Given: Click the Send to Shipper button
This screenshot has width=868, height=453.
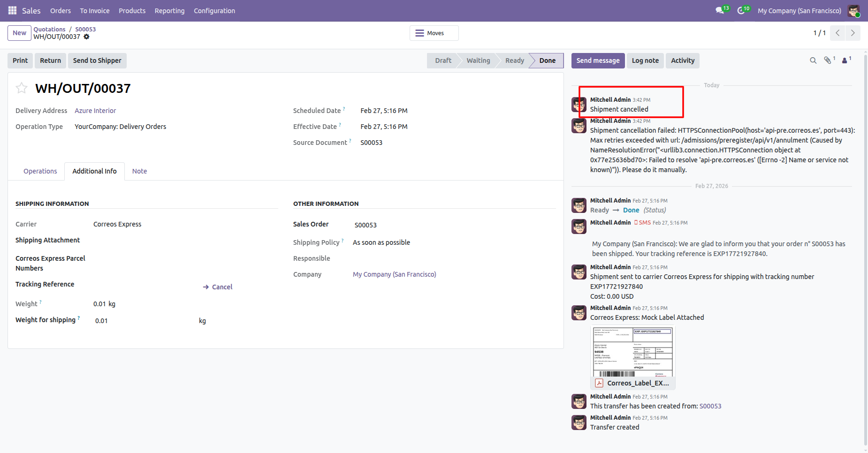Looking at the screenshot, I should coord(97,60).
